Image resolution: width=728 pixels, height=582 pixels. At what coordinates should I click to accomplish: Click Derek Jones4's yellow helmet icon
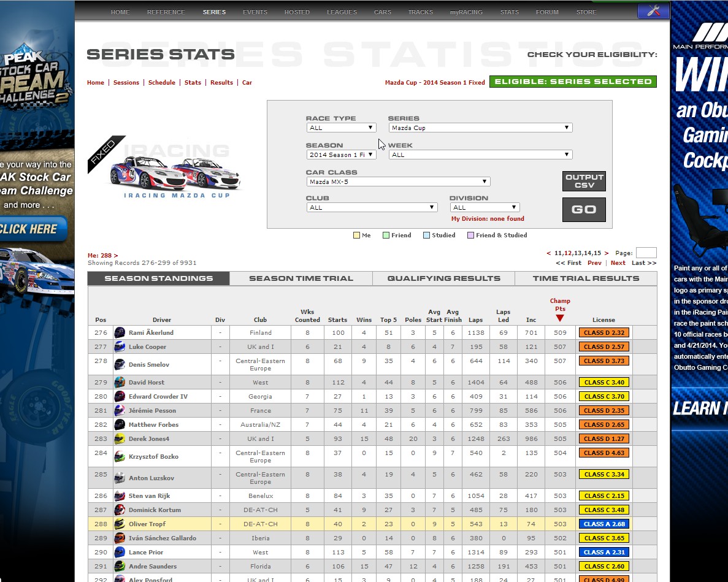point(120,439)
